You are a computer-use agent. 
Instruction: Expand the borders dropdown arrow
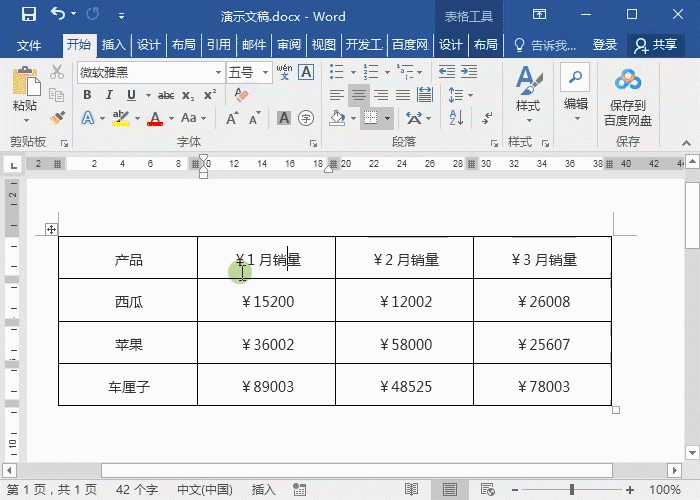[x=387, y=118]
